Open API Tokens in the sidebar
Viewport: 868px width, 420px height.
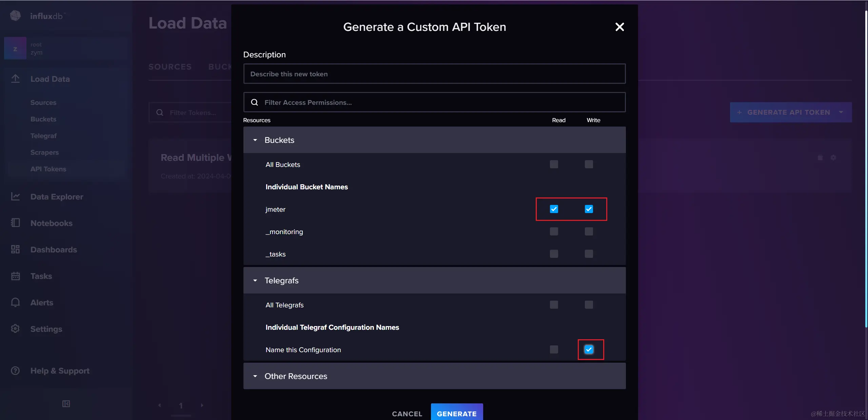tap(48, 169)
